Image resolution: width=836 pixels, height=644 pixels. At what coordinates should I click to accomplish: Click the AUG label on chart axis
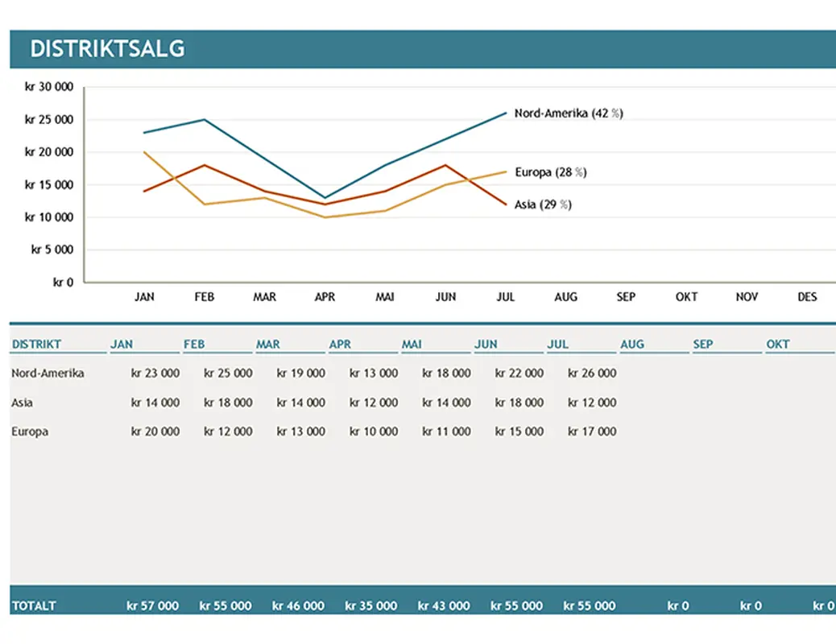pyautogui.click(x=565, y=297)
